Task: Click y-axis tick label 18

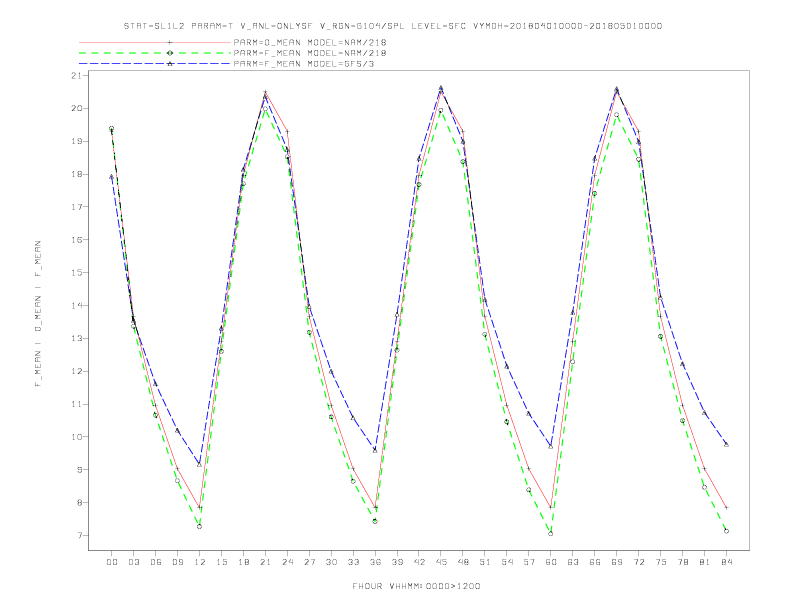Action: click(x=77, y=174)
